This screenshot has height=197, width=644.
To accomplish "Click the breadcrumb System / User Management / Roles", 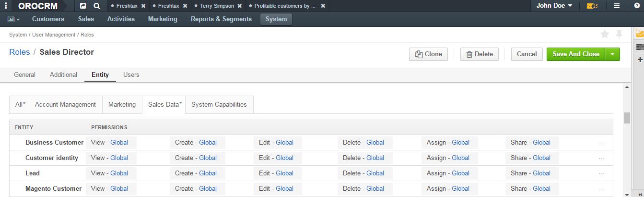I will pos(51,35).
